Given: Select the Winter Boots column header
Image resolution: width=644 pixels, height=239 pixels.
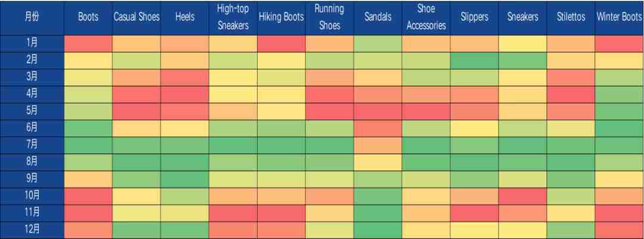Looking at the screenshot, I should tap(620, 18).
